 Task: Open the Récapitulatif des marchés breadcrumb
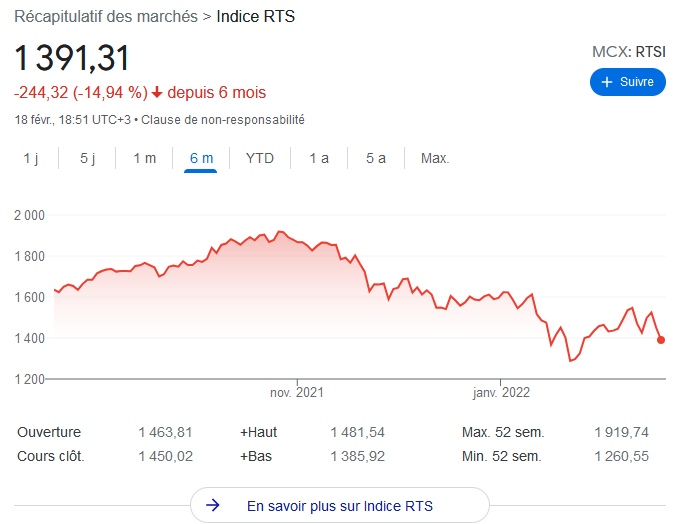coord(106,16)
